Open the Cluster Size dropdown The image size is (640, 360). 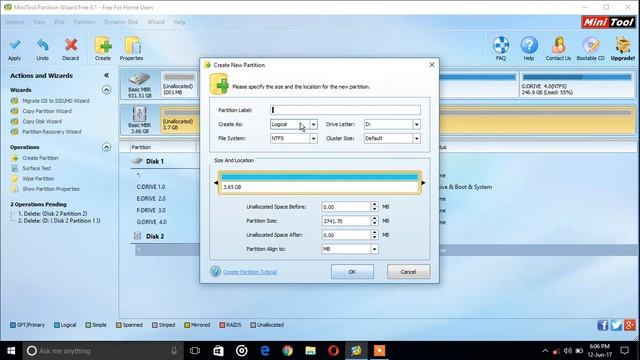coord(416,139)
